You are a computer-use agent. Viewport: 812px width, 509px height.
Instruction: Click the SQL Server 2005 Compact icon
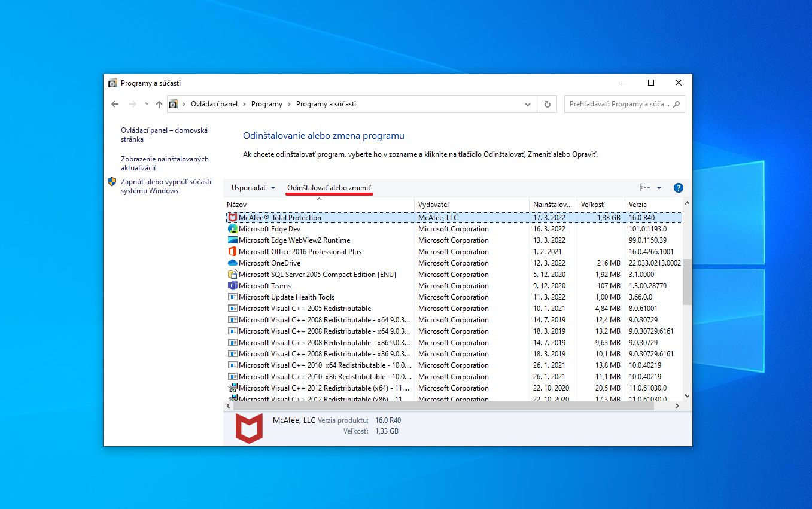[x=233, y=274]
